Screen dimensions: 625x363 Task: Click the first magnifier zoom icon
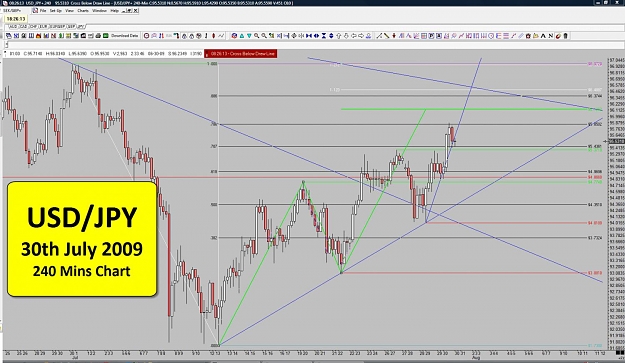(x=256, y=36)
